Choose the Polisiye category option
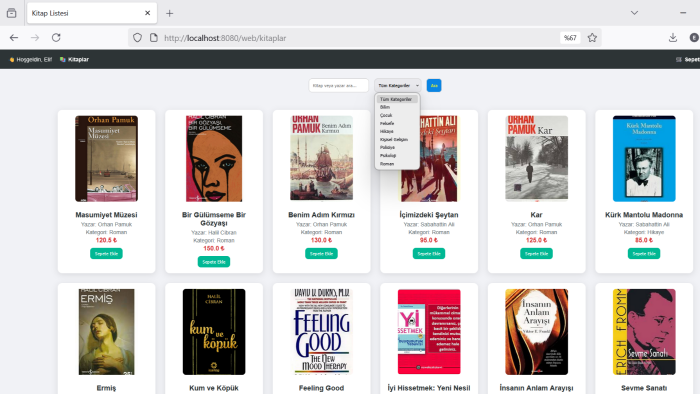The width and height of the screenshot is (700, 394). (397, 147)
